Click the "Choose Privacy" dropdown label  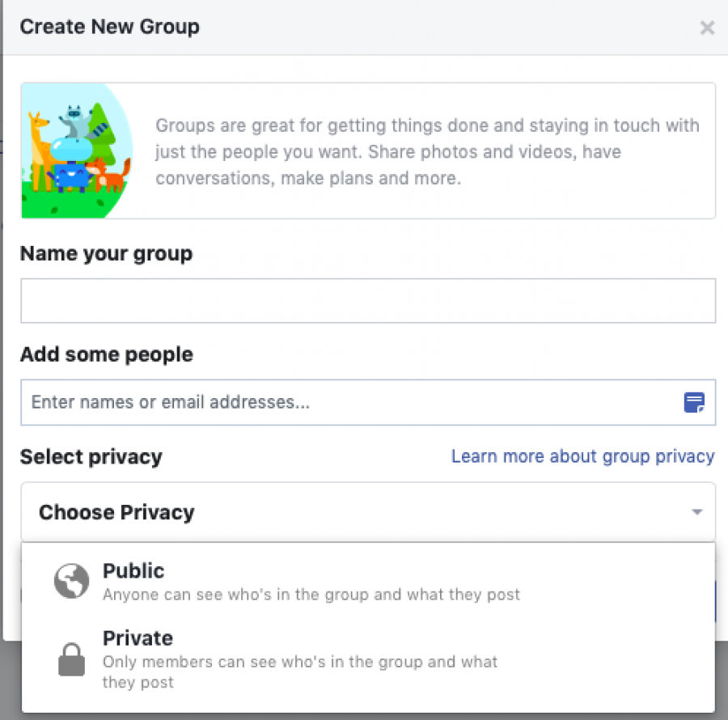pos(116,513)
